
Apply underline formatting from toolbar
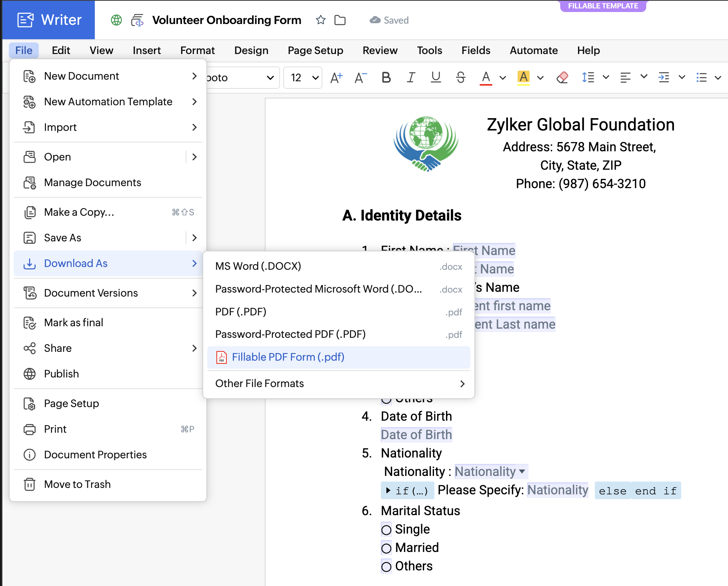coord(436,77)
